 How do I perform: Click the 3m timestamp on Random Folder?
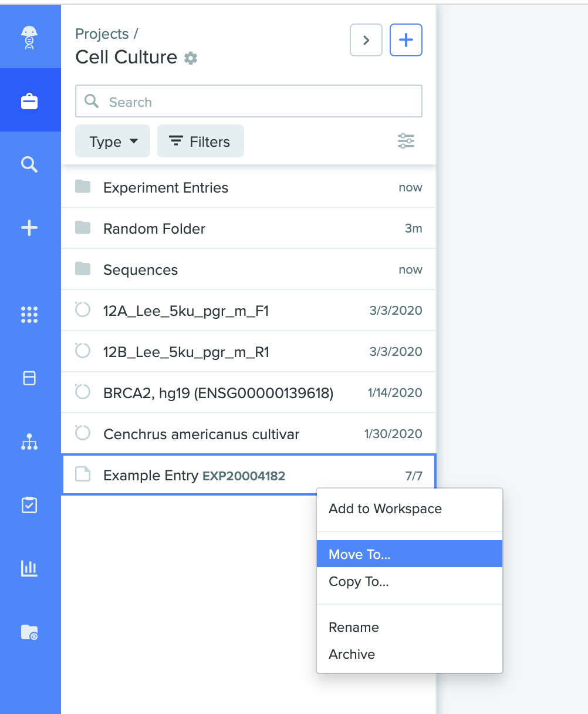click(413, 228)
